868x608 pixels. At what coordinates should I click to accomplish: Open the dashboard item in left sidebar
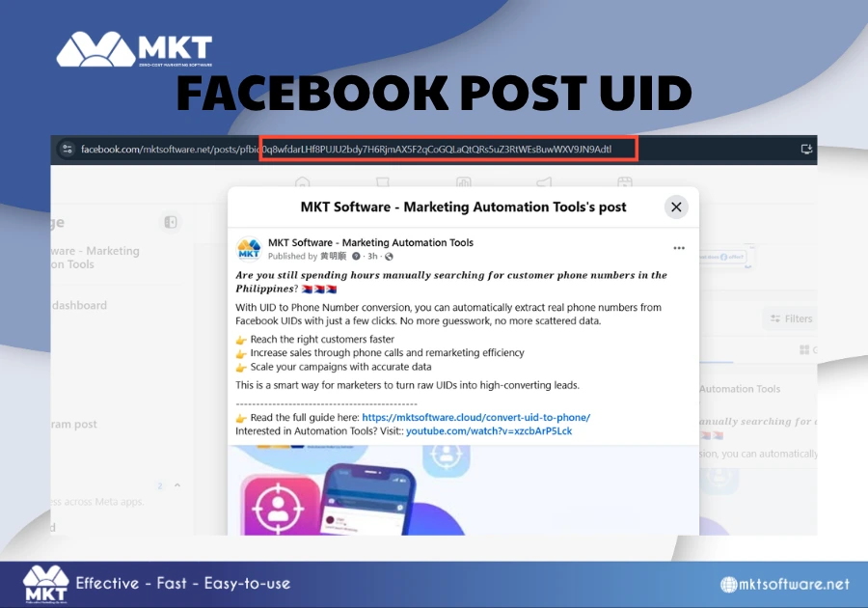79,305
